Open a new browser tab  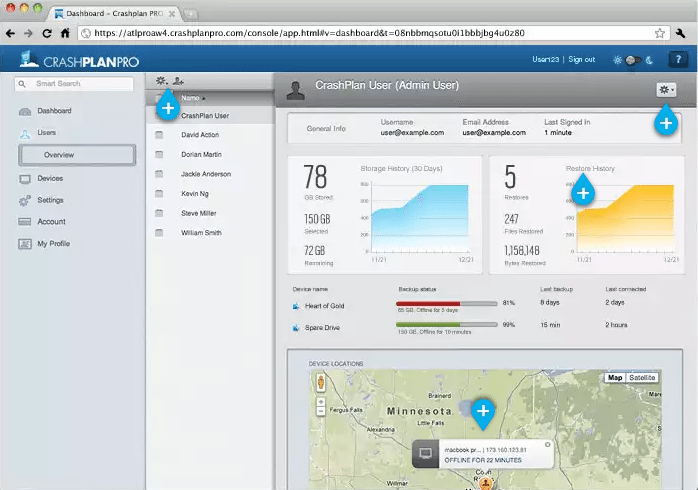pos(190,15)
